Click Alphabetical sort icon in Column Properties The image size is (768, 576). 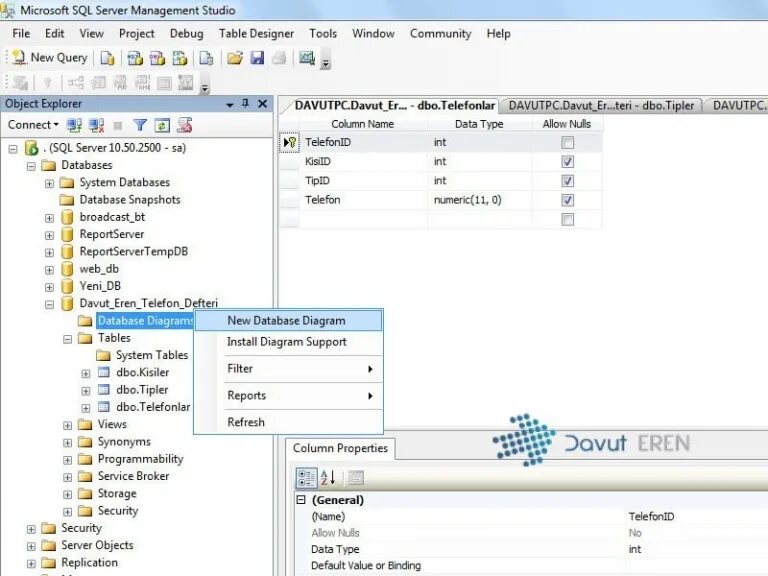[328, 478]
